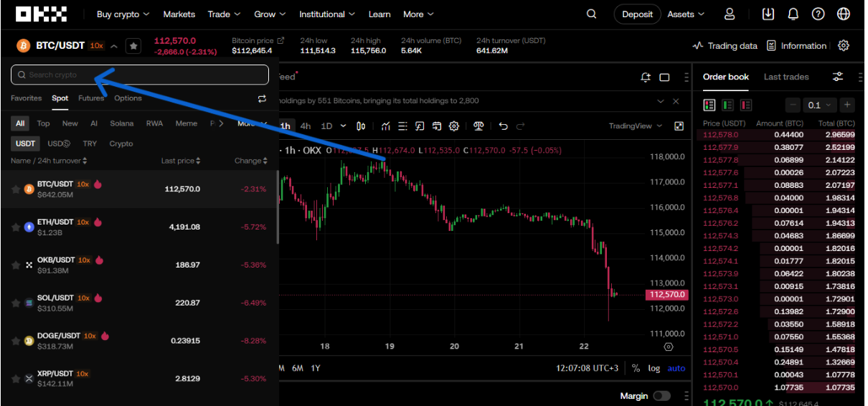The width and height of the screenshot is (868, 406).
Task: Open the TradingView chart source dropdown
Action: pyautogui.click(x=636, y=126)
